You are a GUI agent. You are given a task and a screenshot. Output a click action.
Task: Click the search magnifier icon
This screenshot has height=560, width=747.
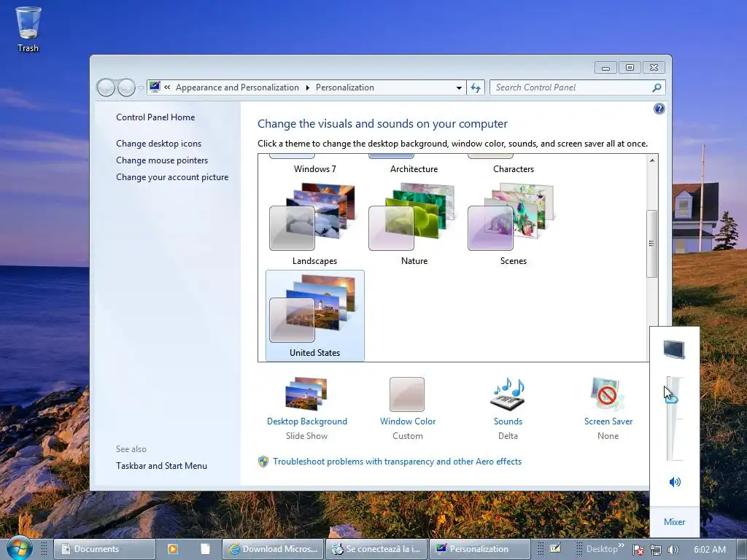[x=657, y=87]
